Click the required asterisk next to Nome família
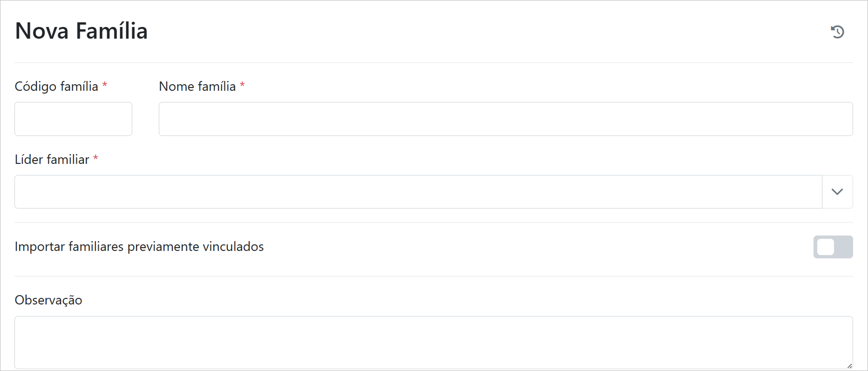 tap(242, 85)
